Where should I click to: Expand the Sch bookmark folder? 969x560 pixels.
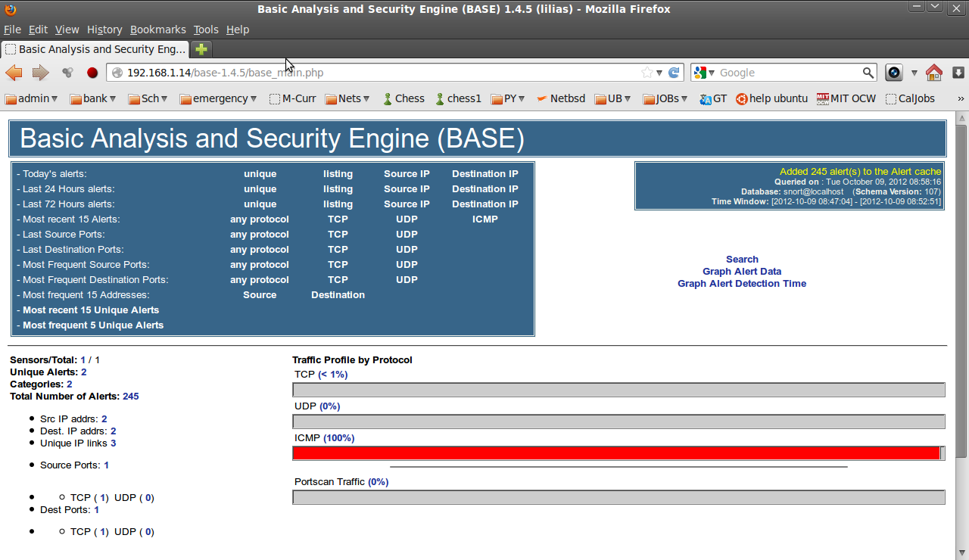(x=148, y=98)
